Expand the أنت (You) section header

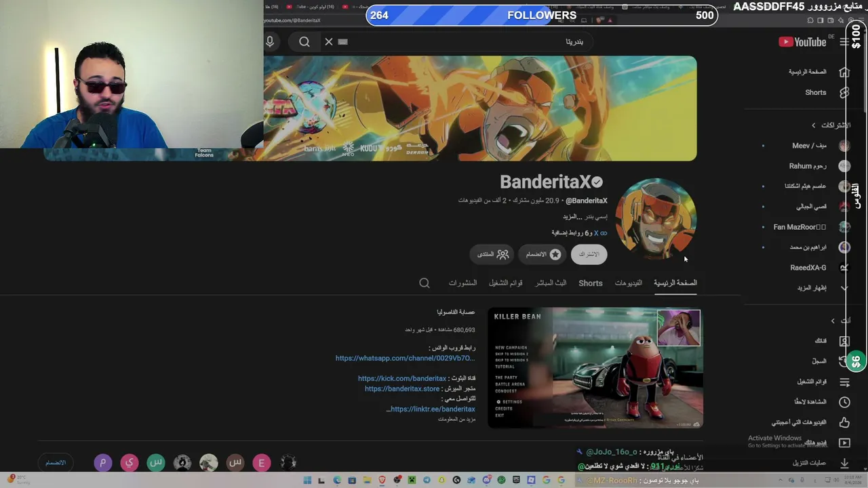(x=841, y=321)
